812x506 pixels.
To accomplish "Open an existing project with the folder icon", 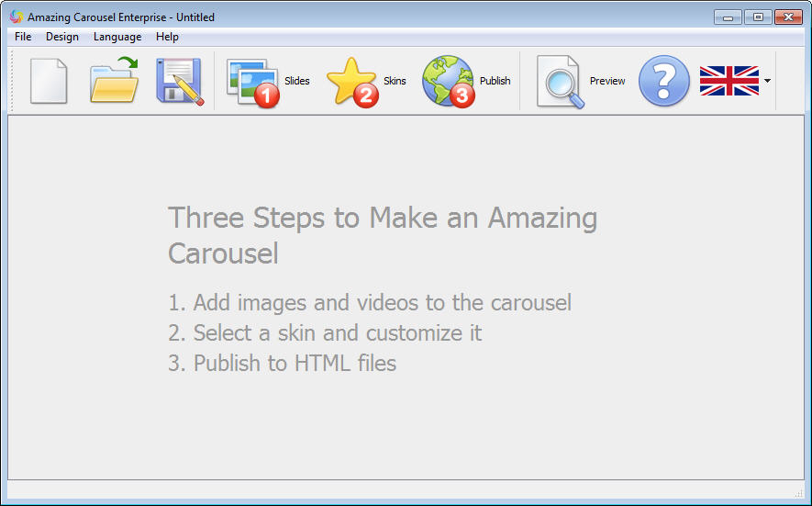I will [x=114, y=81].
